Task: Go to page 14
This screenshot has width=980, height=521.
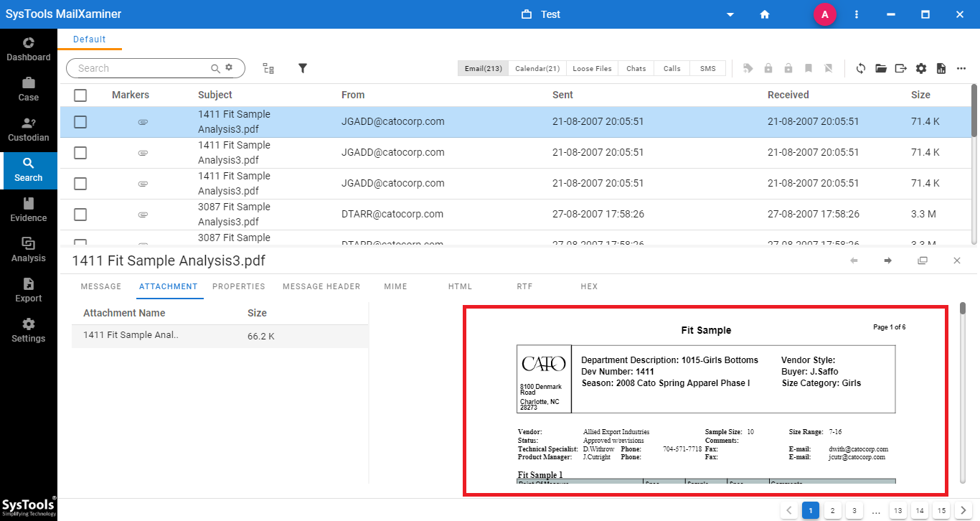Action: pyautogui.click(x=919, y=510)
